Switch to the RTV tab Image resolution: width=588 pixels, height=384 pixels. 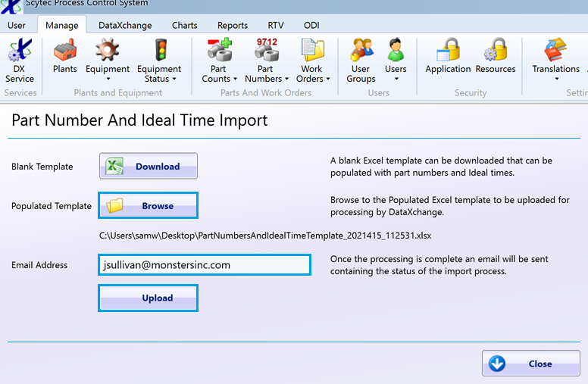click(x=276, y=25)
